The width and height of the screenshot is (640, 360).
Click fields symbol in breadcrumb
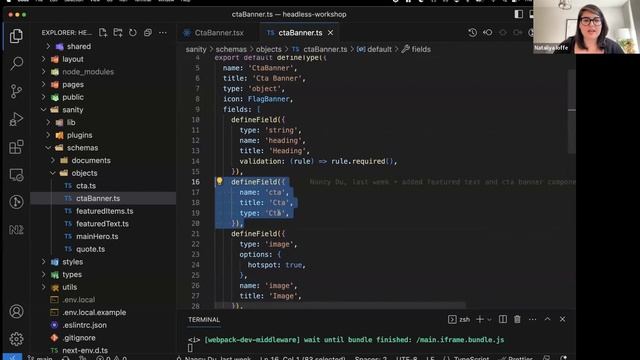click(x=416, y=49)
